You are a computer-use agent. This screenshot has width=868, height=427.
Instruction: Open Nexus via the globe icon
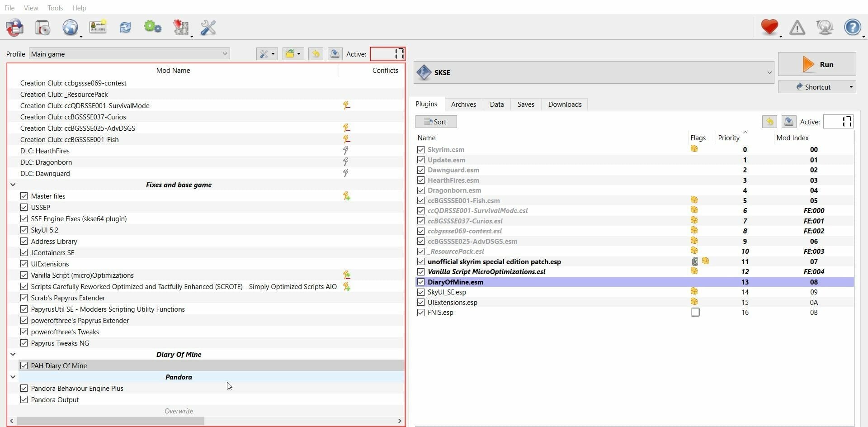click(70, 28)
